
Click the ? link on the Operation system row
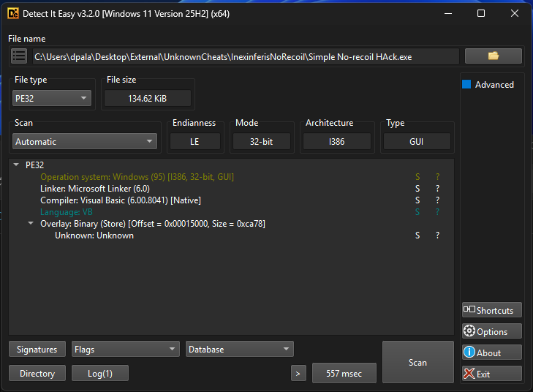pyautogui.click(x=437, y=177)
